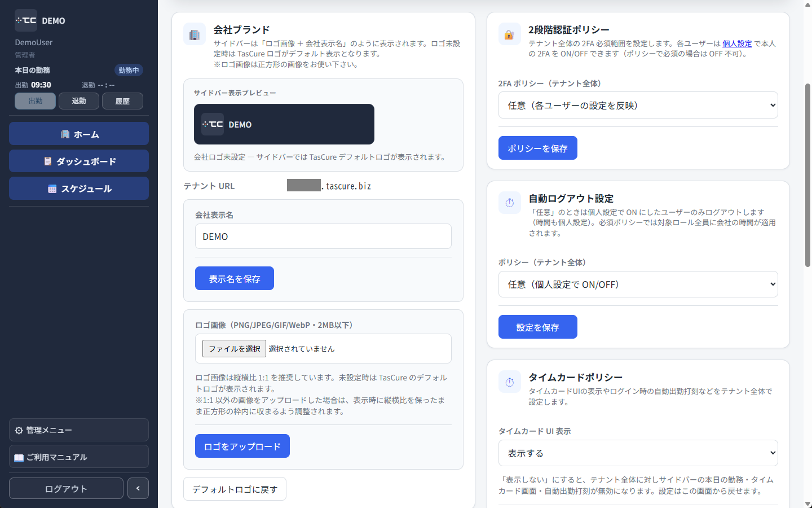Click the page vertical scrollbar
The width and height of the screenshot is (812, 508).
tap(807, 175)
